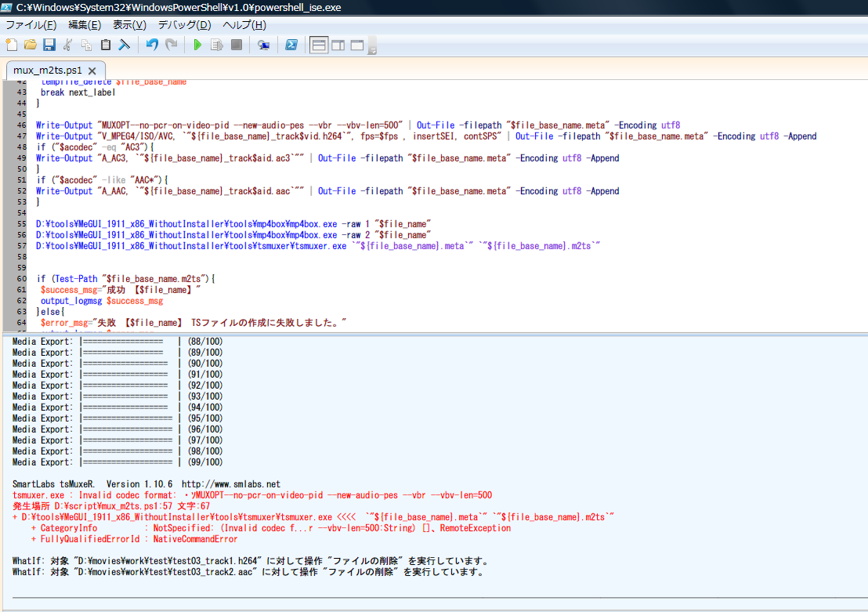Click the Cut scissors icon
This screenshot has height=612, width=868.
(x=68, y=45)
